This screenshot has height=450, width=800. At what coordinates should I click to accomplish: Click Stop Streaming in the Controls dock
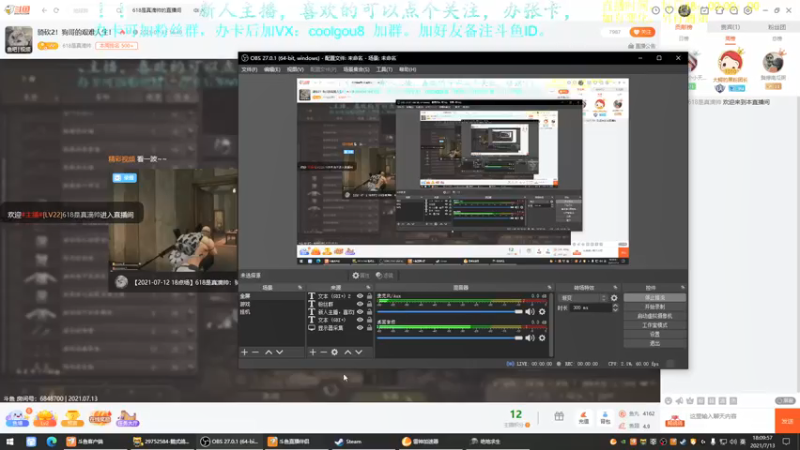point(655,297)
